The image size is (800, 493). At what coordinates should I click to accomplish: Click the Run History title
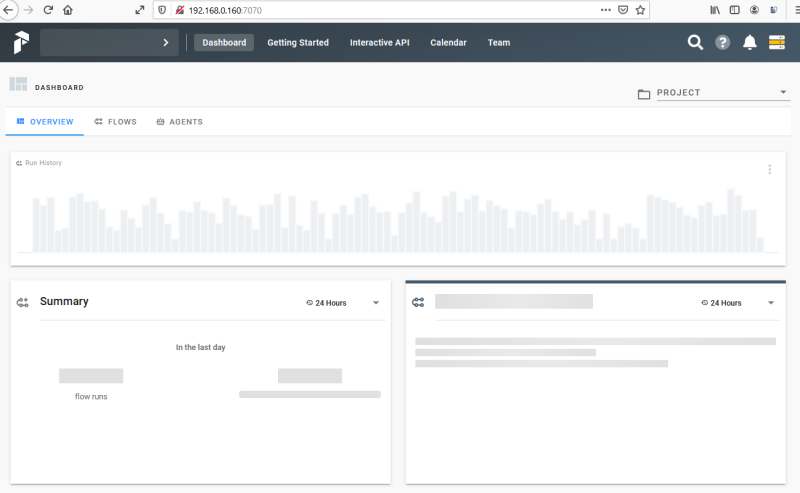pyautogui.click(x=43, y=163)
